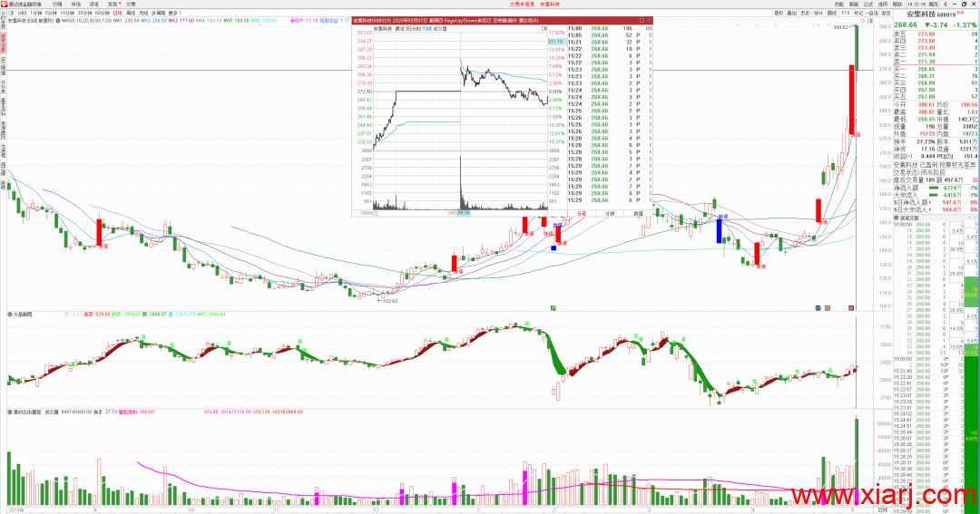
Task: Click the 15:00 trade row in popup
Action: [610, 29]
